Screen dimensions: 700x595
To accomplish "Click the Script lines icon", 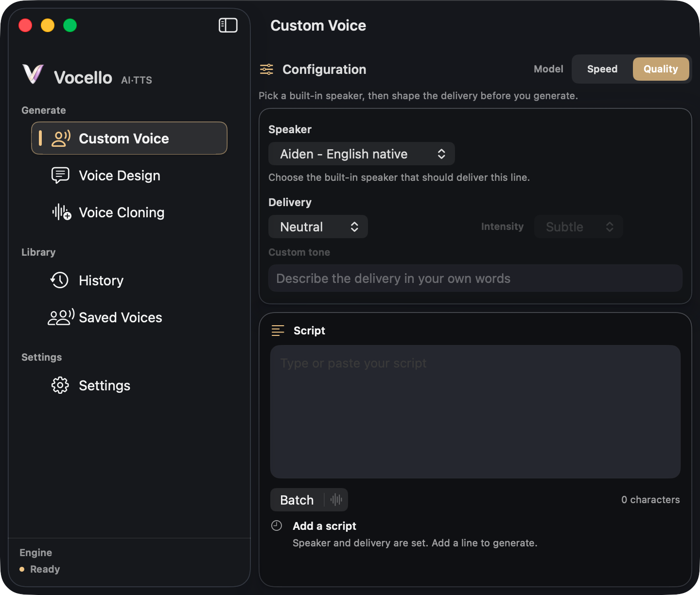I will click(x=278, y=331).
